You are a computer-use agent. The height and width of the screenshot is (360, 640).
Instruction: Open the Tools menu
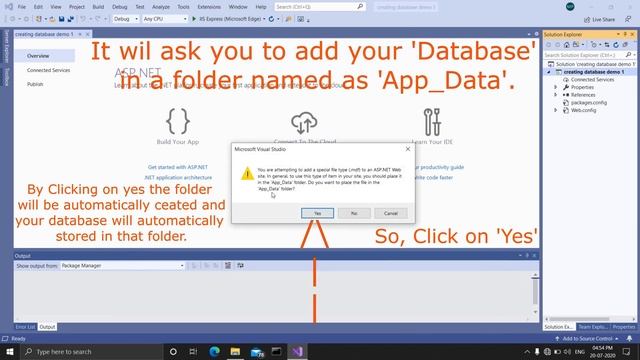(x=183, y=7)
